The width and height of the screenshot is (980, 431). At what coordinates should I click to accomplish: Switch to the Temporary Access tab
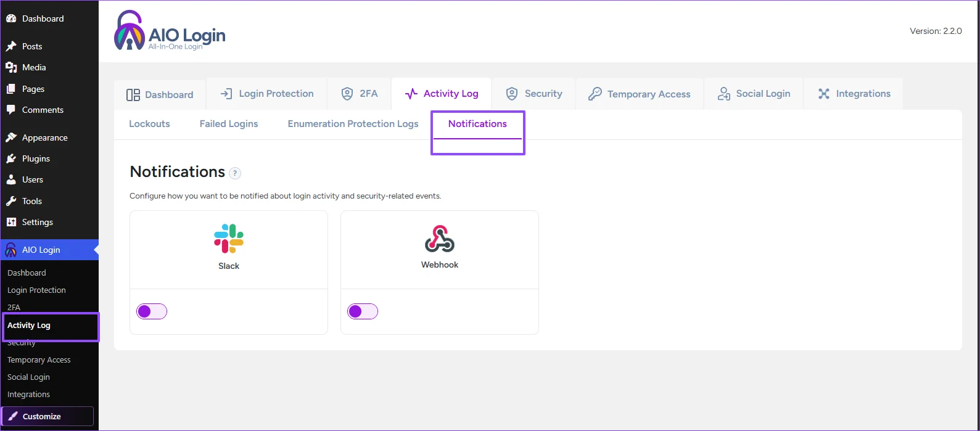[640, 94]
